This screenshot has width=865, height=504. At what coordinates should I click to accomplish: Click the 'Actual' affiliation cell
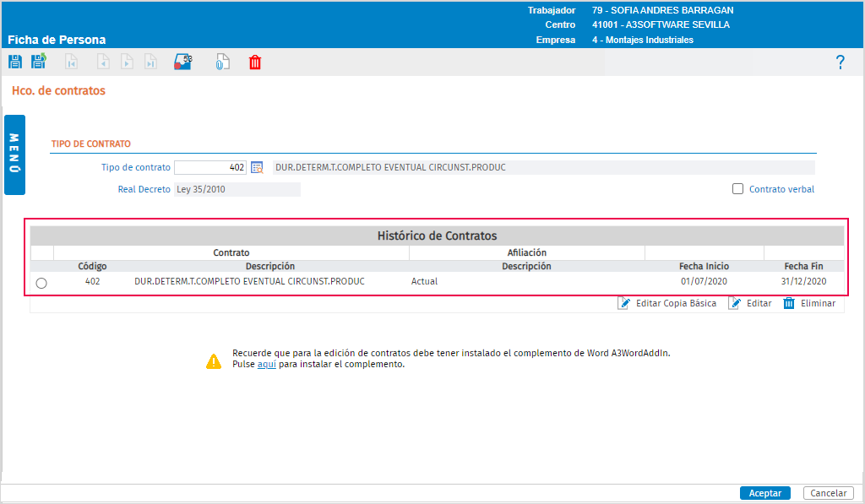424,281
